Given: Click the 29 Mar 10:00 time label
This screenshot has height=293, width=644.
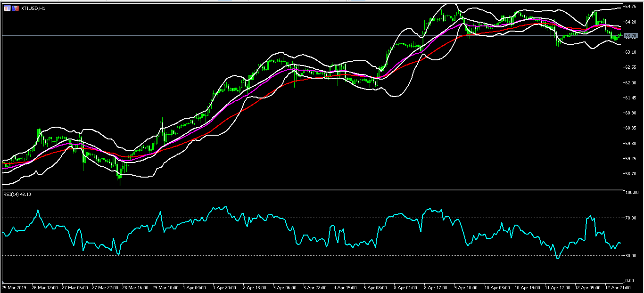Looking at the screenshot, I should click(165, 287).
